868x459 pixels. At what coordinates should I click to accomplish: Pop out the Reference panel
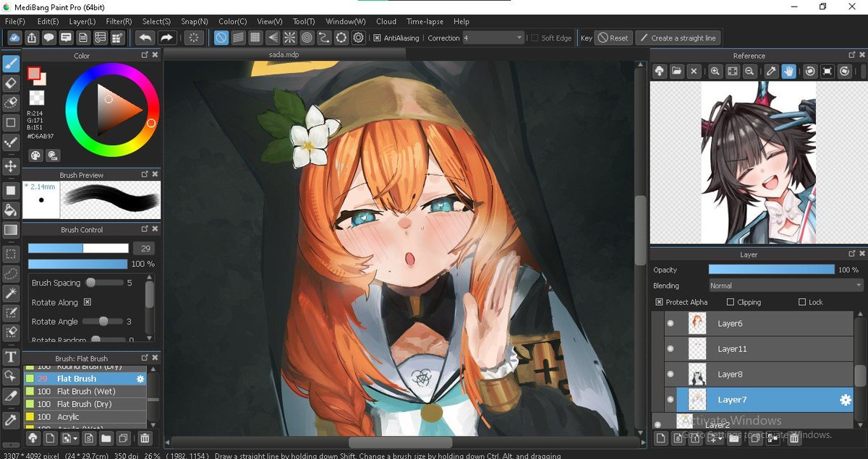click(851, 55)
